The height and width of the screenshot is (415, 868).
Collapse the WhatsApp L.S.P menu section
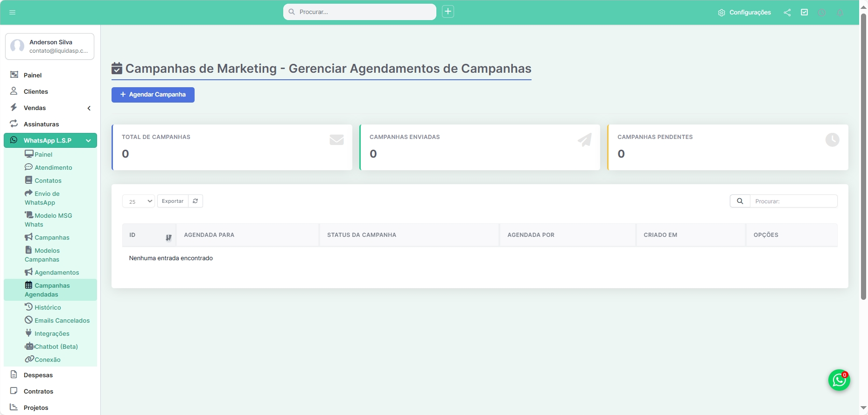[x=88, y=140]
